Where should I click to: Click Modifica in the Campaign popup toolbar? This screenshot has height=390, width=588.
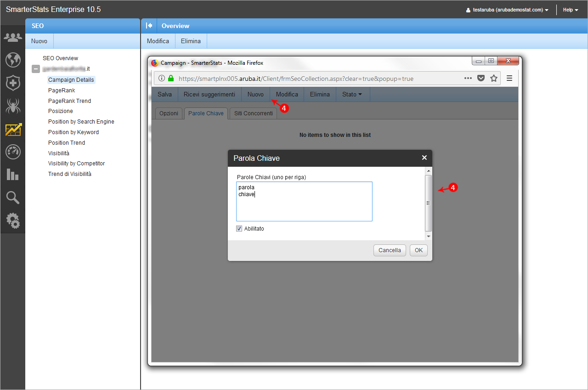click(287, 94)
